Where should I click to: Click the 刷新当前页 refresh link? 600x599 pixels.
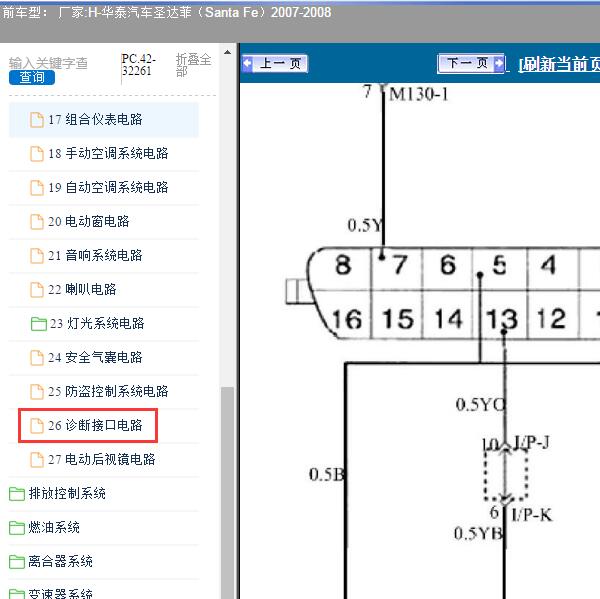coord(559,64)
